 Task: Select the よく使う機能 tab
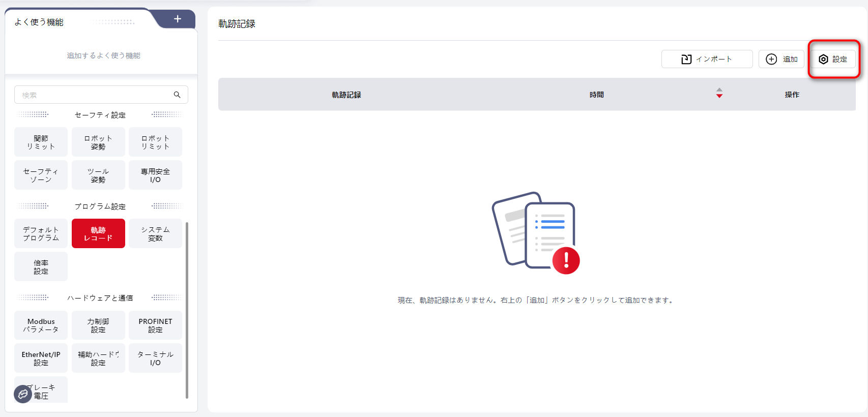40,22
